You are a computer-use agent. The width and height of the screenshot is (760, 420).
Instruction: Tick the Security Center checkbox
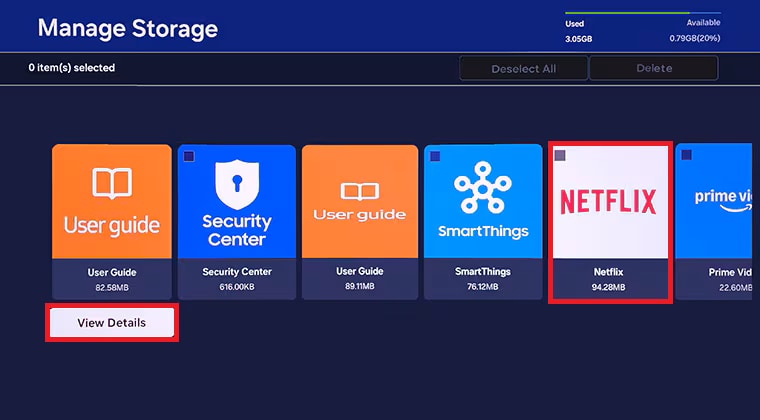coord(189,157)
